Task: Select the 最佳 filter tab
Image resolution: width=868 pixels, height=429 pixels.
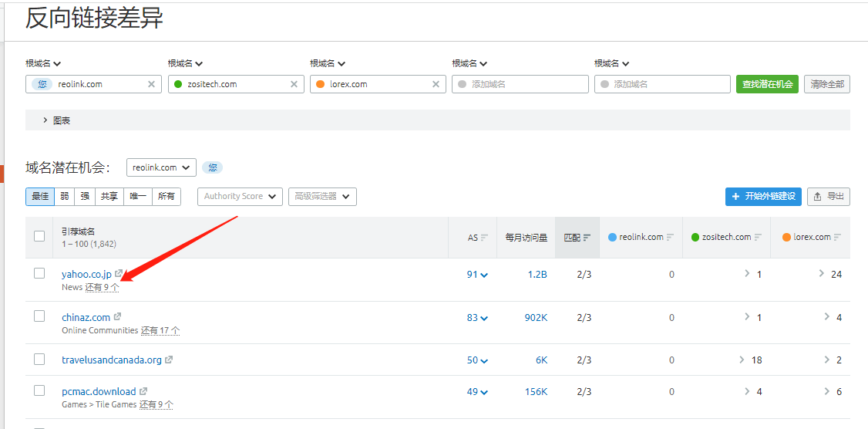Action: click(40, 197)
